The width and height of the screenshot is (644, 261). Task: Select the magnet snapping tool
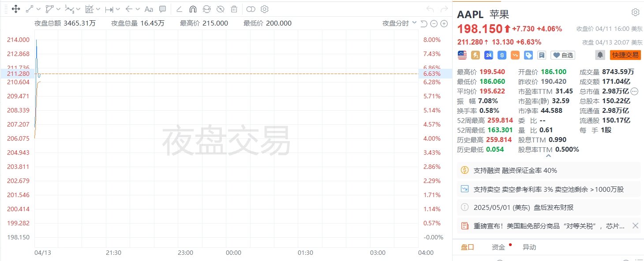[x=193, y=9]
